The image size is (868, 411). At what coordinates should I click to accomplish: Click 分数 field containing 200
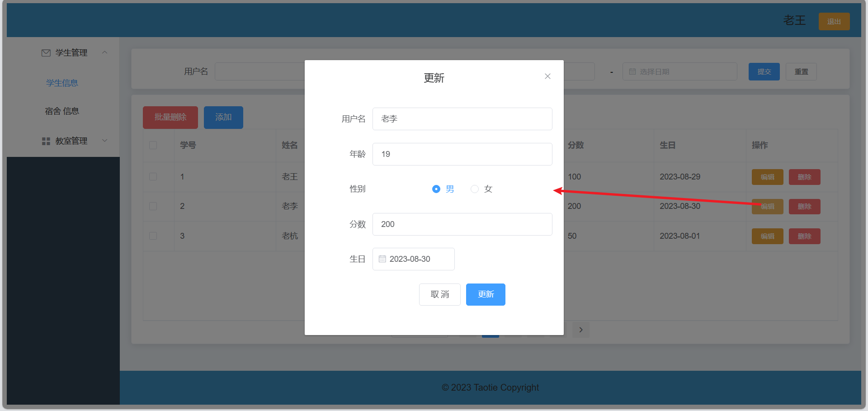point(462,224)
